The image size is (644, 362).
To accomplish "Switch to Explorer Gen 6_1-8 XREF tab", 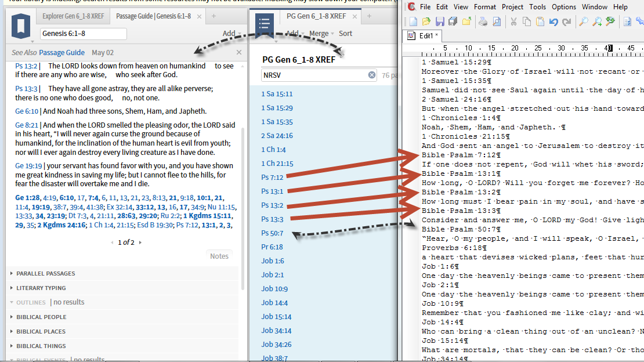I will (73, 16).
